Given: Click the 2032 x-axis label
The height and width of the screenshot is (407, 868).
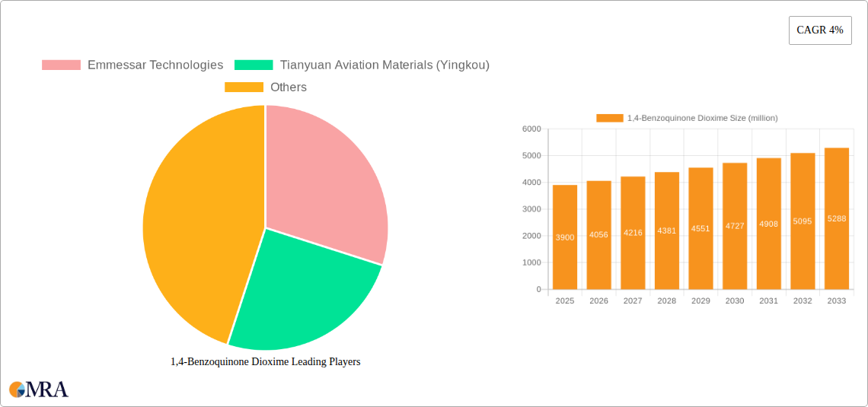Looking at the screenshot, I should click(803, 300).
